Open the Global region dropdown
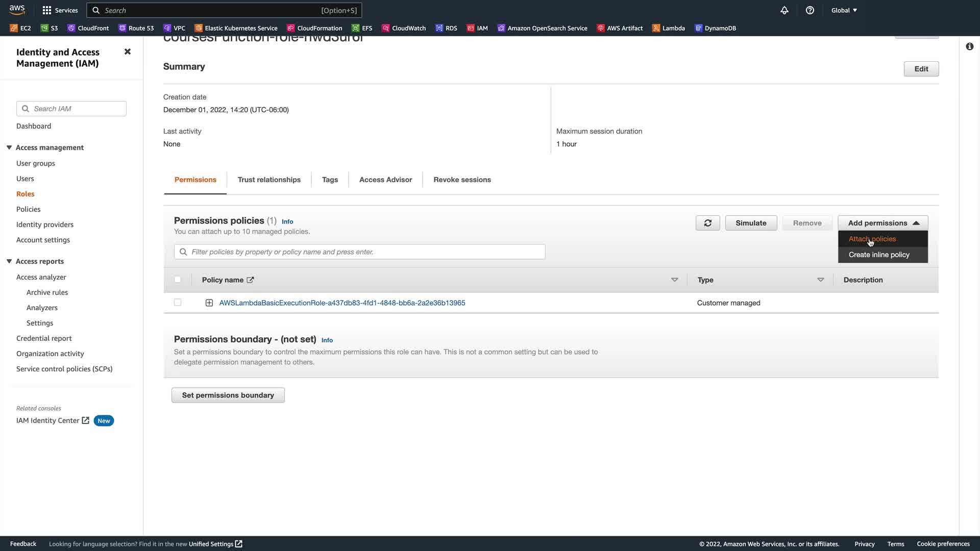 844,10
